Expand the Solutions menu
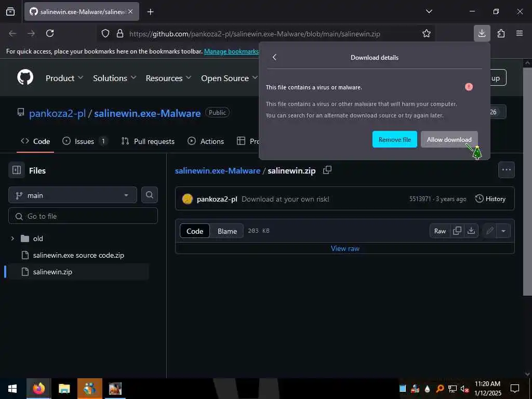 115,78
